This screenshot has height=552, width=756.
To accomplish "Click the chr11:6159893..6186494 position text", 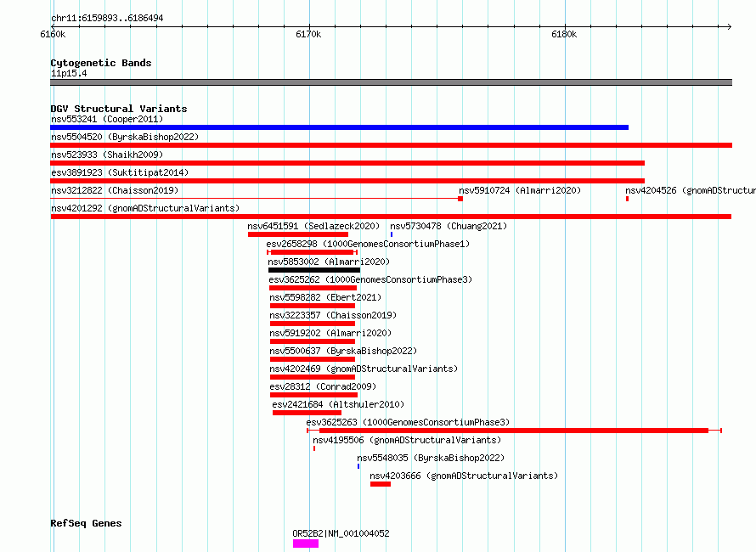I will click(107, 19).
